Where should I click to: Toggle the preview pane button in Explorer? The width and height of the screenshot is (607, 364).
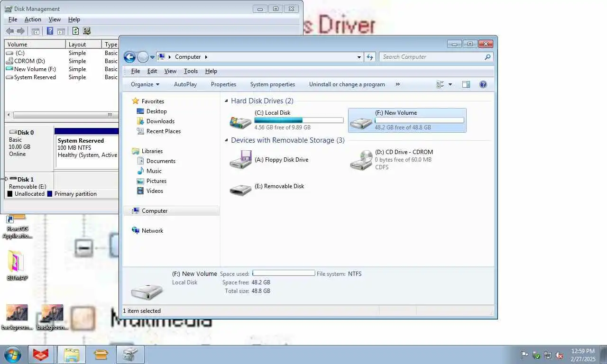[x=466, y=84]
